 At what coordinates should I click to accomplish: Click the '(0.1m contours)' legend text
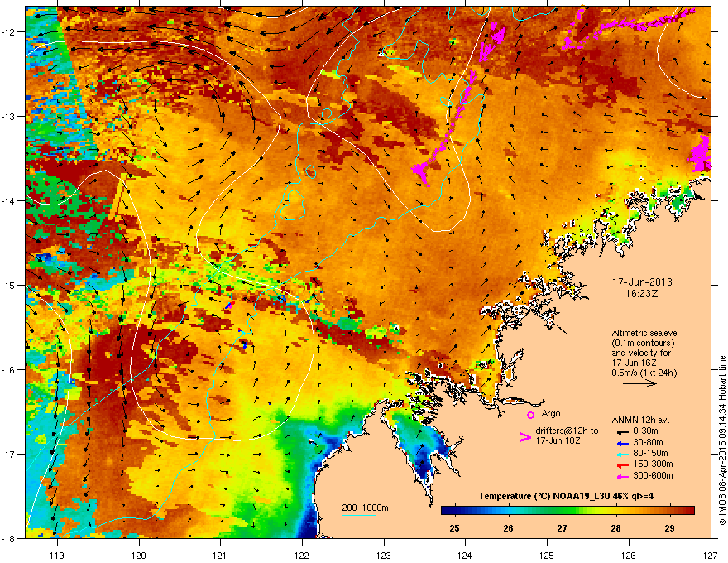coord(643,344)
